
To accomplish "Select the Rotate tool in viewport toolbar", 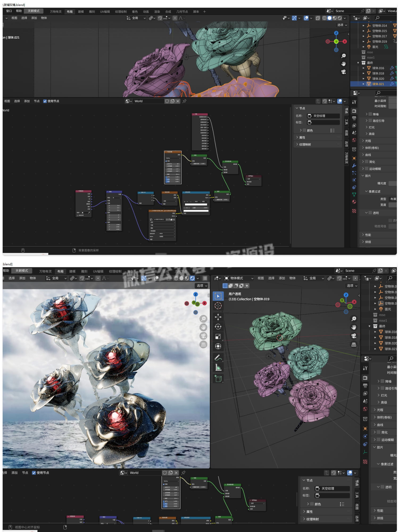I will (x=218, y=327).
